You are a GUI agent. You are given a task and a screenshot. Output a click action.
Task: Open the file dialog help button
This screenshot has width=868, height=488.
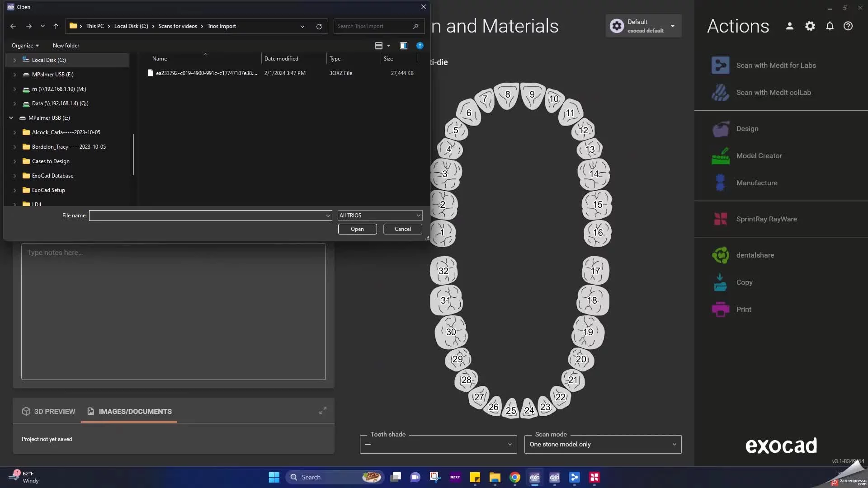coord(420,46)
